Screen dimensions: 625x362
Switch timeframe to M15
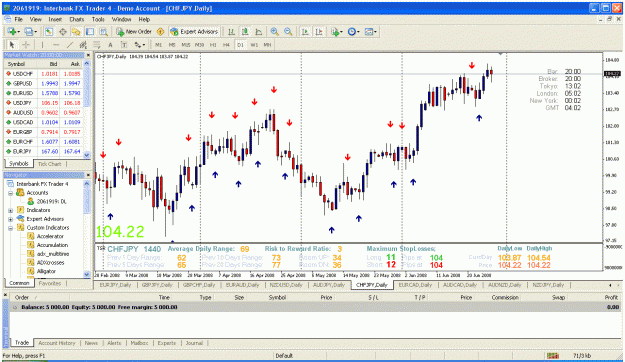pyautogui.click(x=186, y=45)
